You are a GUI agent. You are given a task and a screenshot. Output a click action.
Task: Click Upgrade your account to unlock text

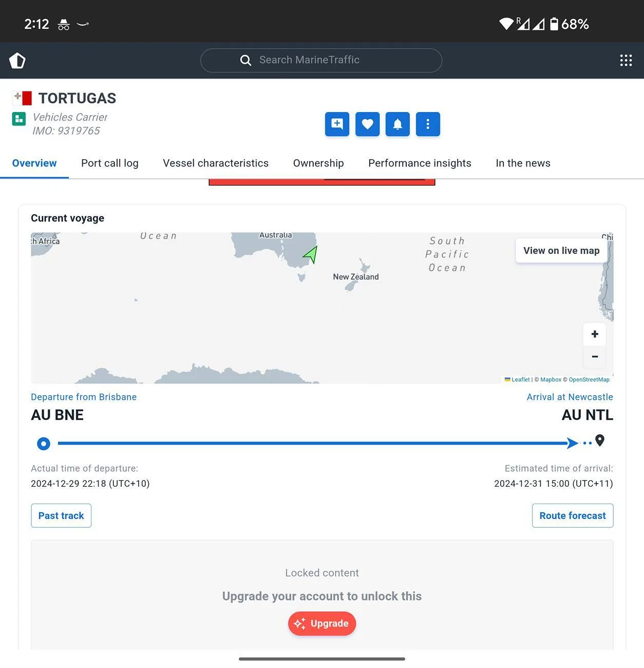pos(322,596)
